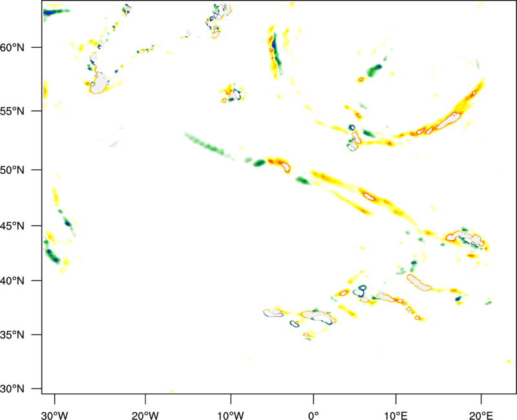Click the 60°N latitude label
This screenshot has height=420, width=517.
[x=12, y=47]
